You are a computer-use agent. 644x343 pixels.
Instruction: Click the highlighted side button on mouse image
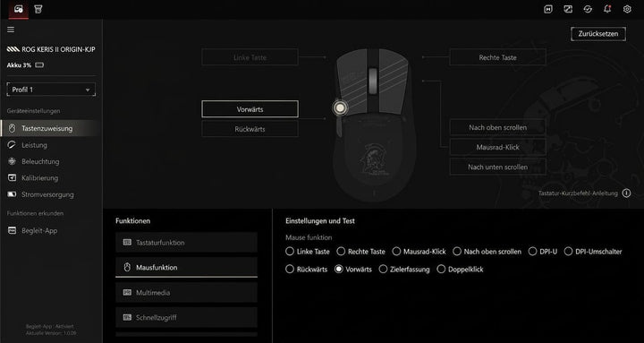coord(340,107)
